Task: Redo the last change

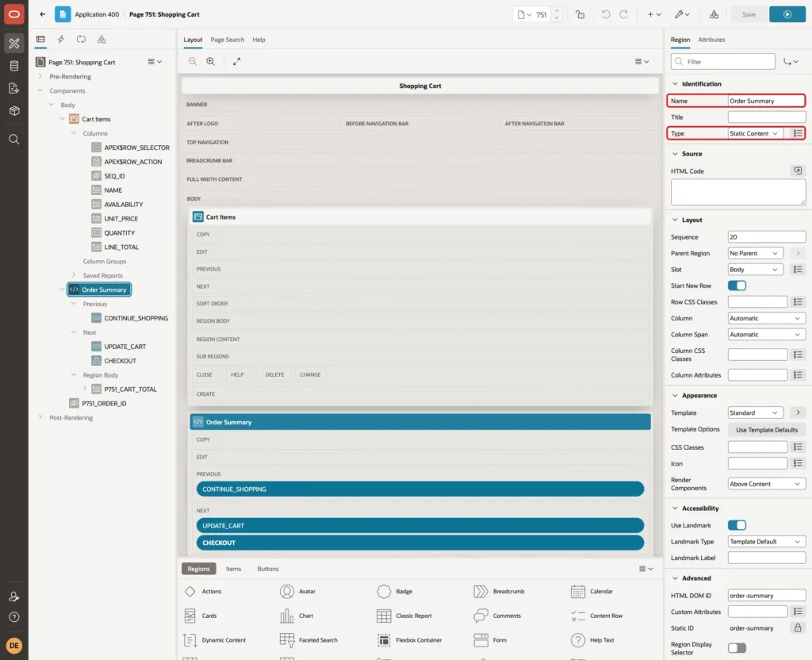Action: click(x=623, y=14)
